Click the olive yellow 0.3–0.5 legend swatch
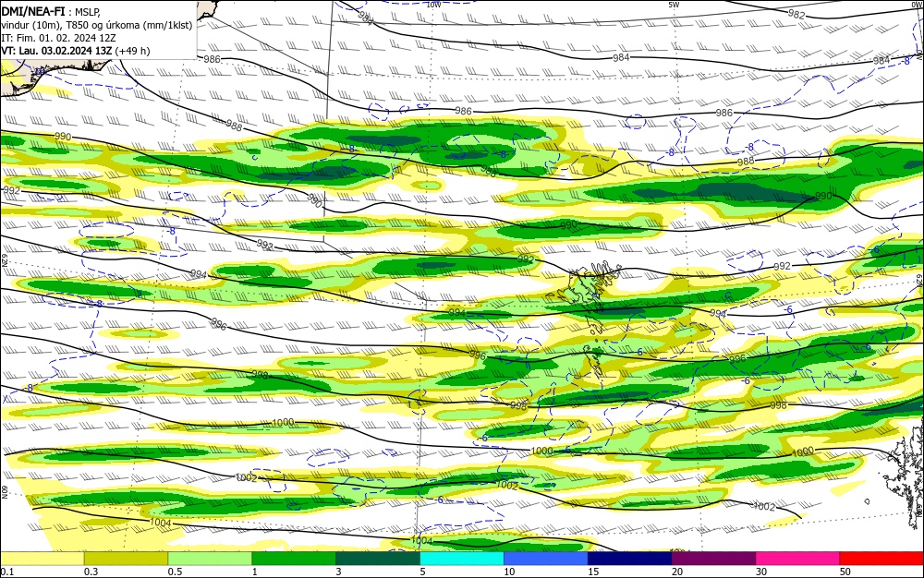Viewport: 924px width, 578px height. 126,559
